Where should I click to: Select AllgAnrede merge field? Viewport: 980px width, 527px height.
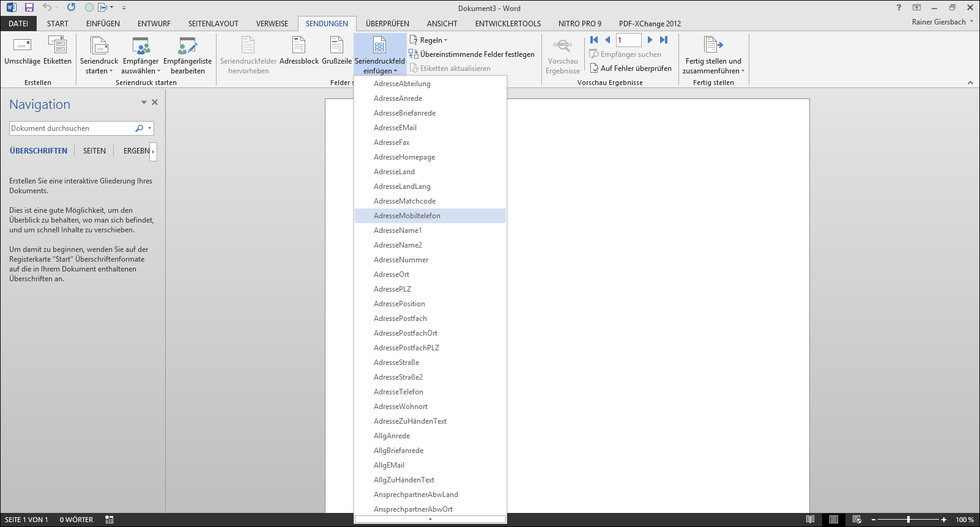point(430,436)
